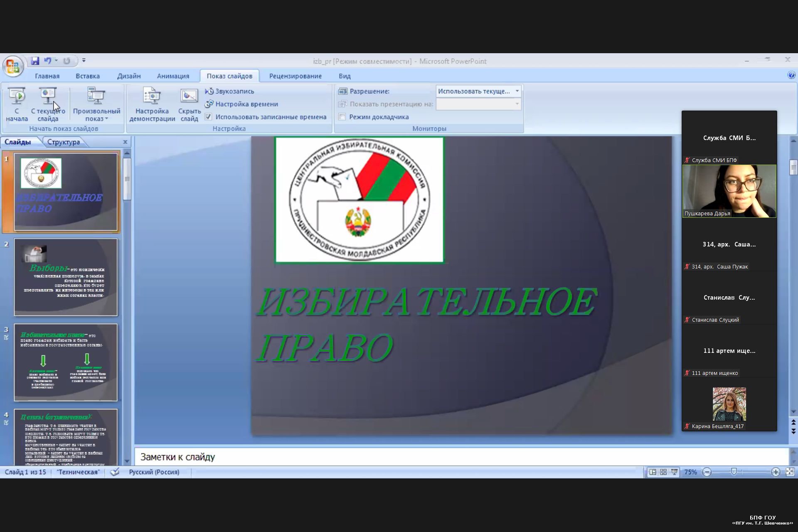Click Rehearse Timings (Настройка времени)
Screen dimensions: 798x532
point(241,104)
